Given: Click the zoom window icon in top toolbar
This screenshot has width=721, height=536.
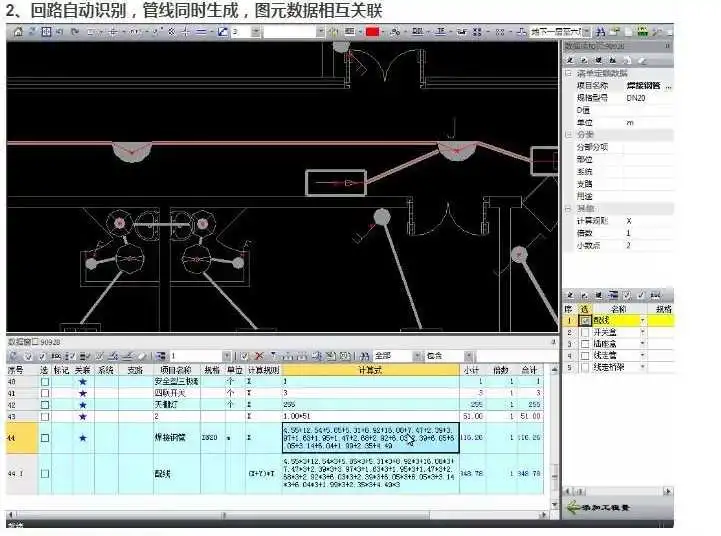Looking at the screenshot, I should [46, 32].
